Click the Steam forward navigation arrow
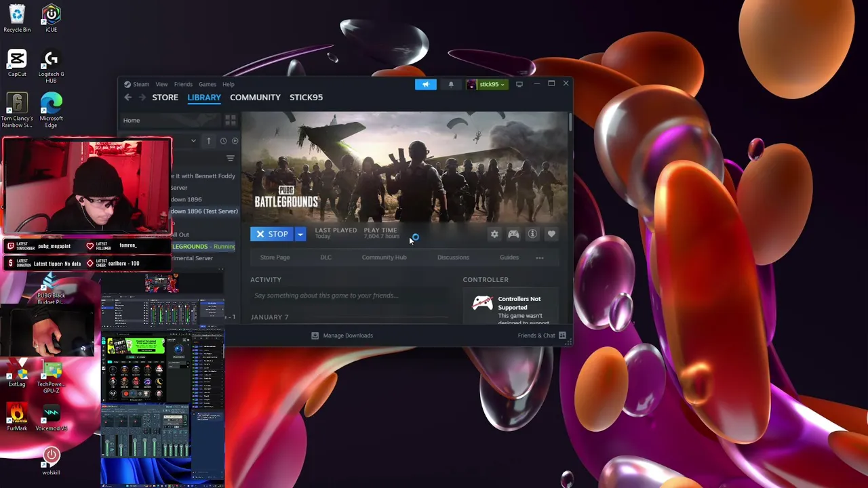Screen dimensions: 868x488 coord(143,97)
